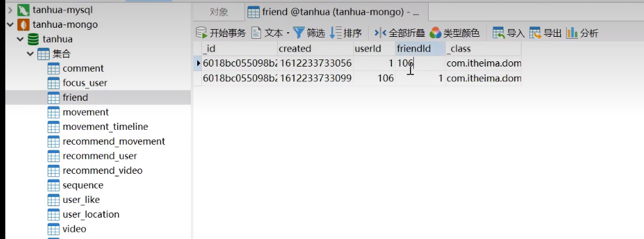Click the 排序 sort button
This screenshot has width=644, height=239.
tap(346, 33)
